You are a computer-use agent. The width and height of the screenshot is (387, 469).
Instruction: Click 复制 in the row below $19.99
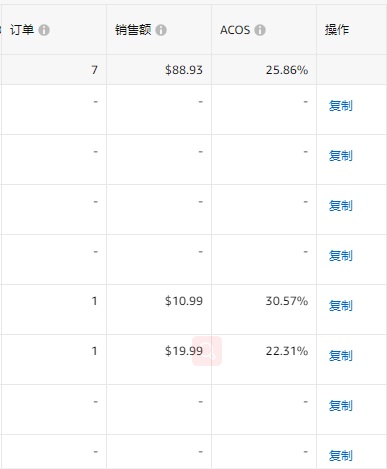click(x=340, y=406)
